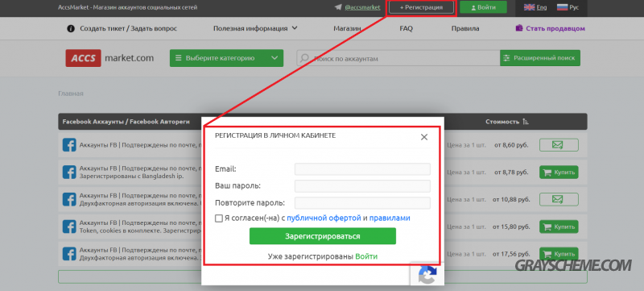The image size is (644, 291).
Task: Open the Магазин menu item
Action: pyautogui.click(x=347, y=28)
